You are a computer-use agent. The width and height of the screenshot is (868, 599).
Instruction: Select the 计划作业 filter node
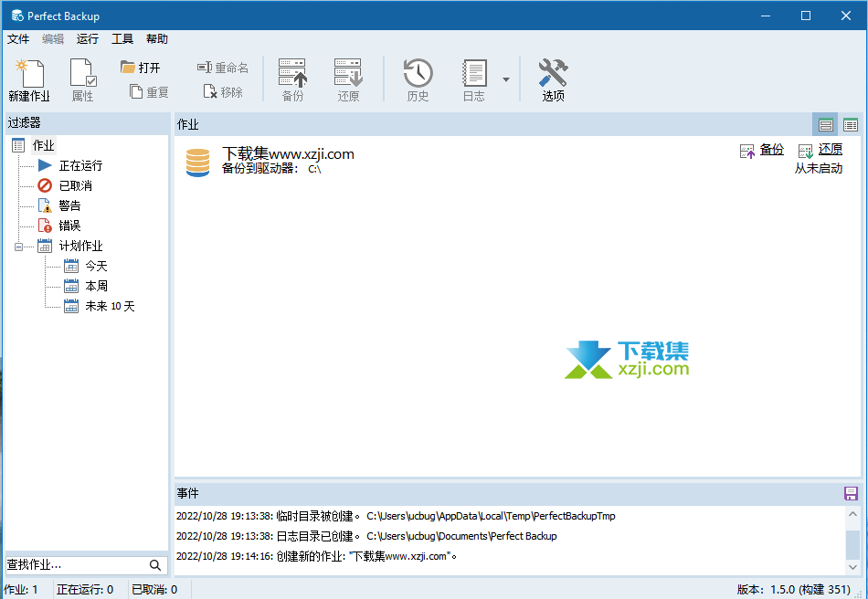point(80,246)
